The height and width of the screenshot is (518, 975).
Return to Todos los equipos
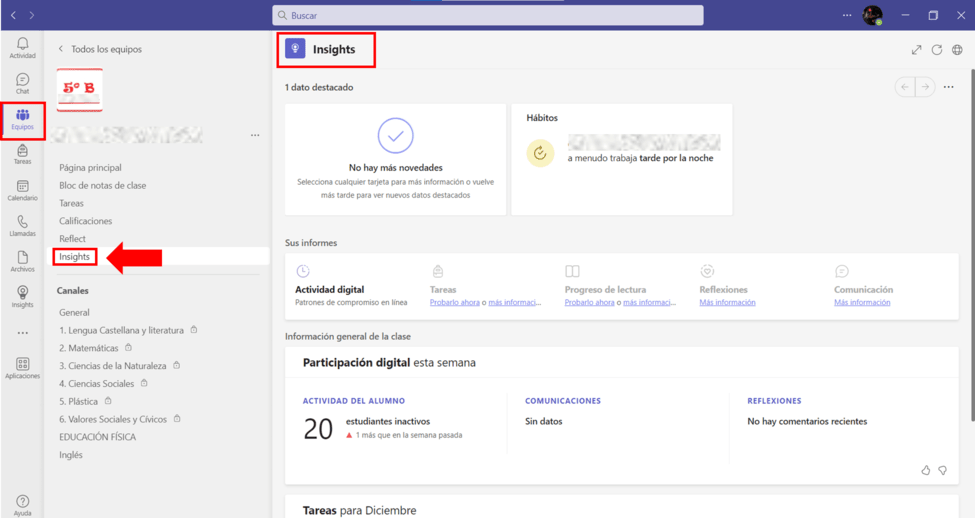pyautogui.click(x=100, y=49)
